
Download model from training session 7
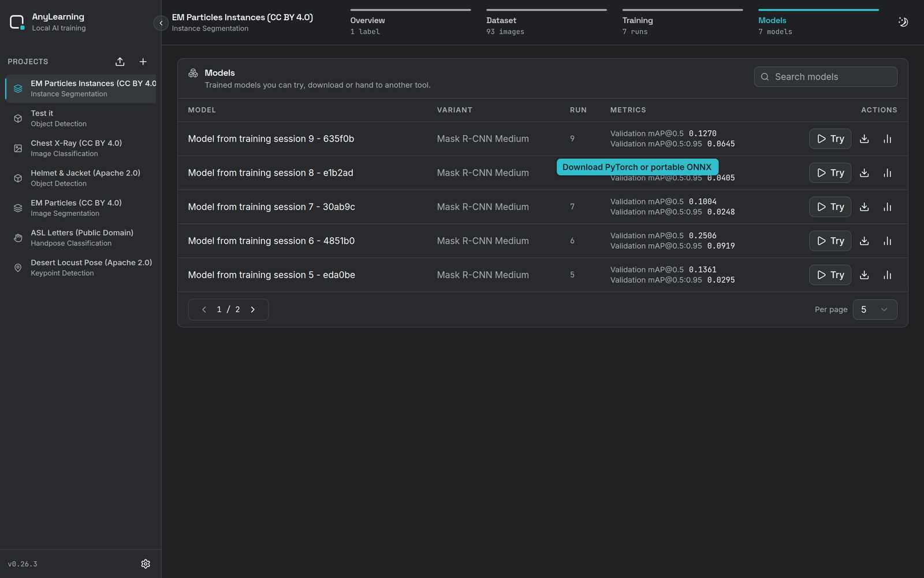tap(865, 207)
